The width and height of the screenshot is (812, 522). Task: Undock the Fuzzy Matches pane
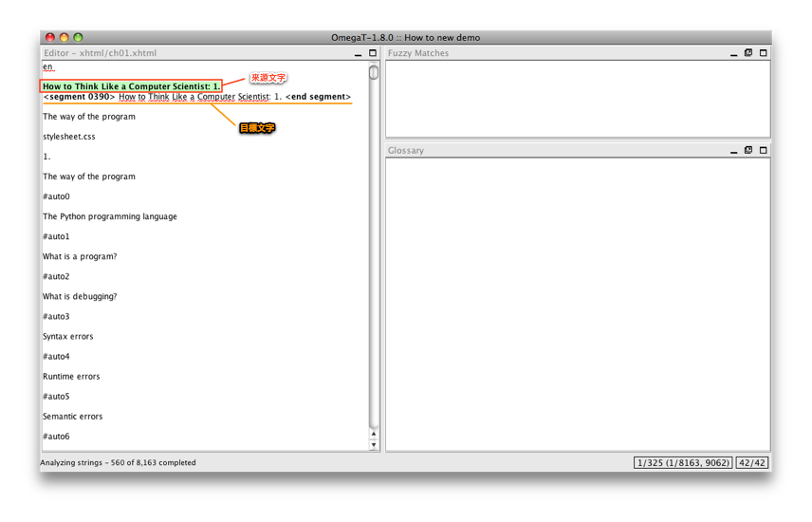[x=748, y=53]
